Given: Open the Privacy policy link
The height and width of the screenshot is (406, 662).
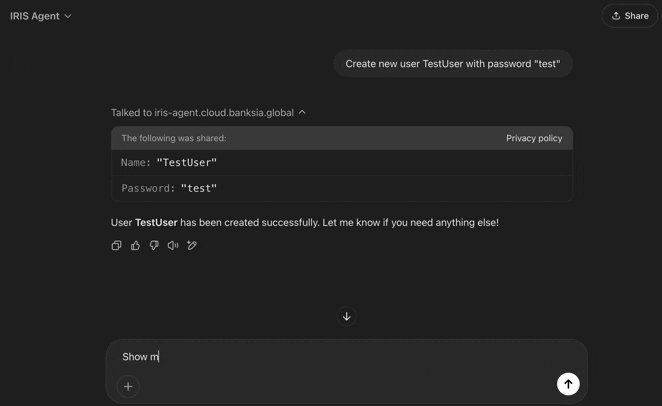Looking at the screenshot, I should pyautogui.click(x=534, y=138).
